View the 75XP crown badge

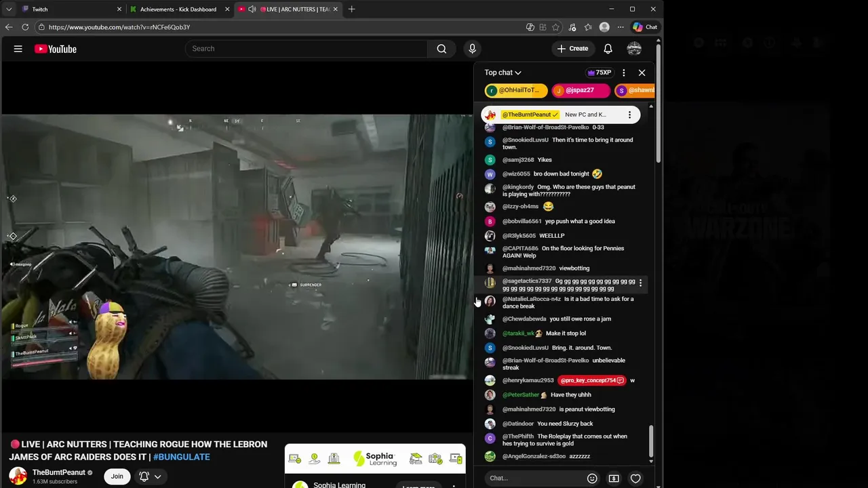tap(599, 73)
